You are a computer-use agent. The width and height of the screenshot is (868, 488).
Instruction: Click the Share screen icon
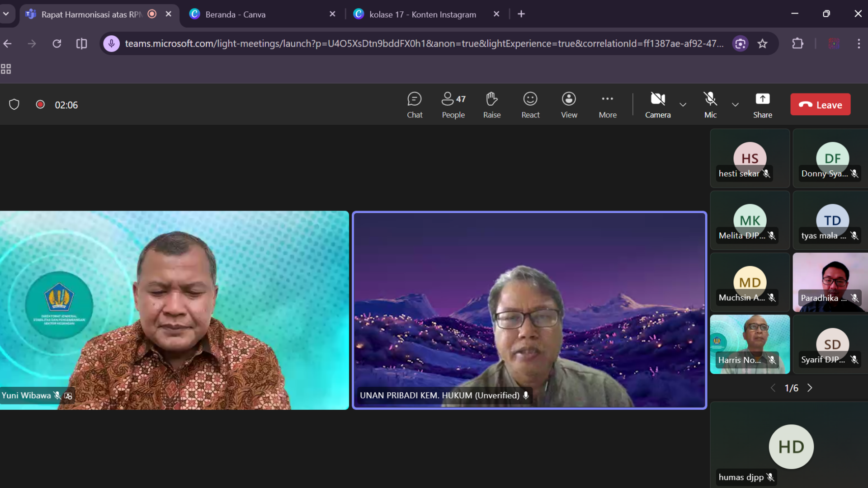point(762,99)
